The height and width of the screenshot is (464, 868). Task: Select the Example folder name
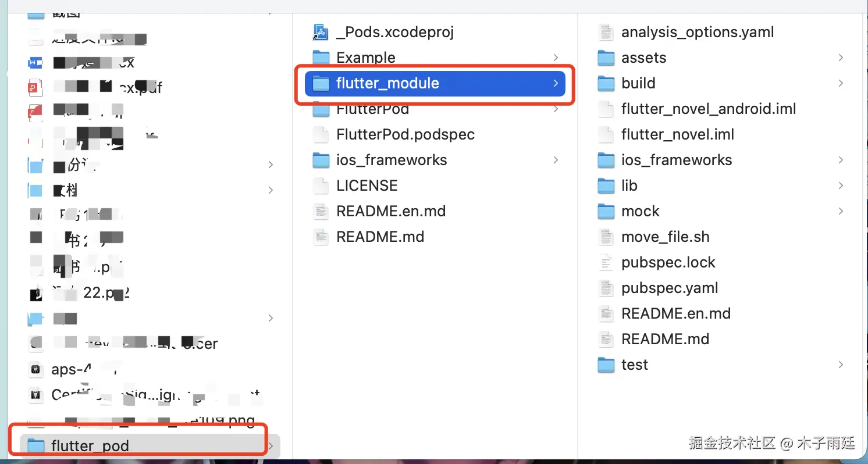[x=366, y=58]
